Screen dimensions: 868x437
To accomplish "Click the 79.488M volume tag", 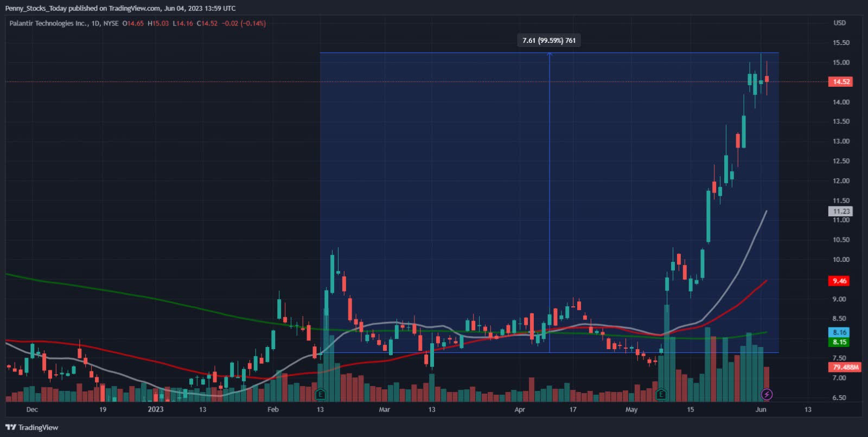I will pos(845,367).
